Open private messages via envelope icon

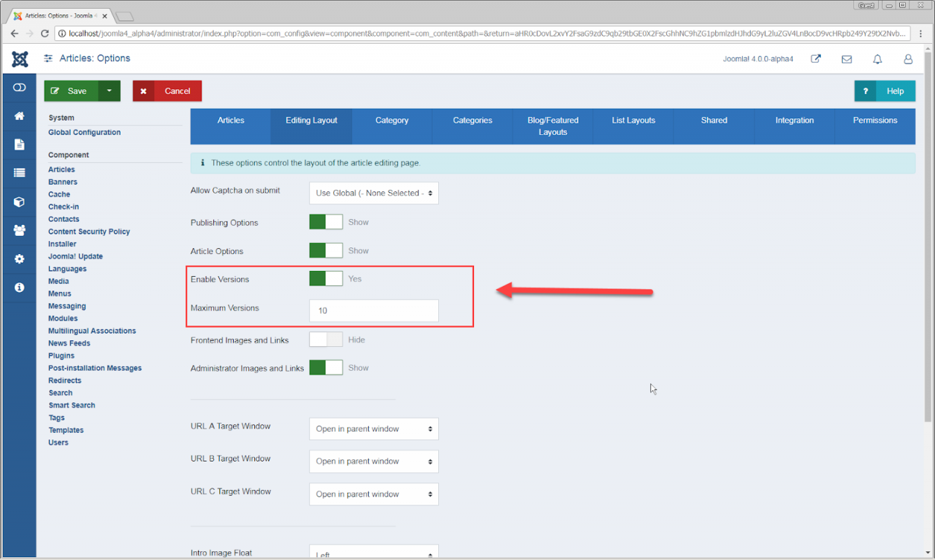(x=846, y=59)
